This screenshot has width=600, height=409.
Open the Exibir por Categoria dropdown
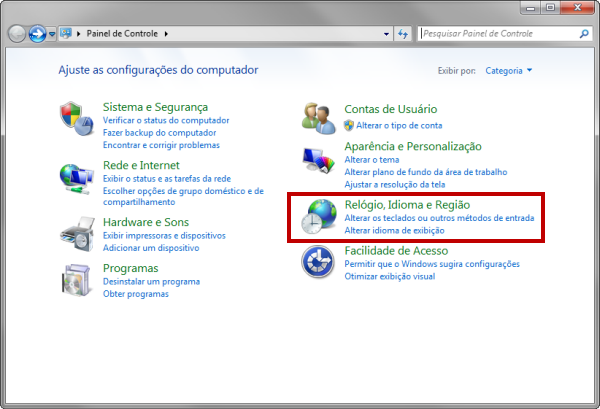(x=509, y=71)
